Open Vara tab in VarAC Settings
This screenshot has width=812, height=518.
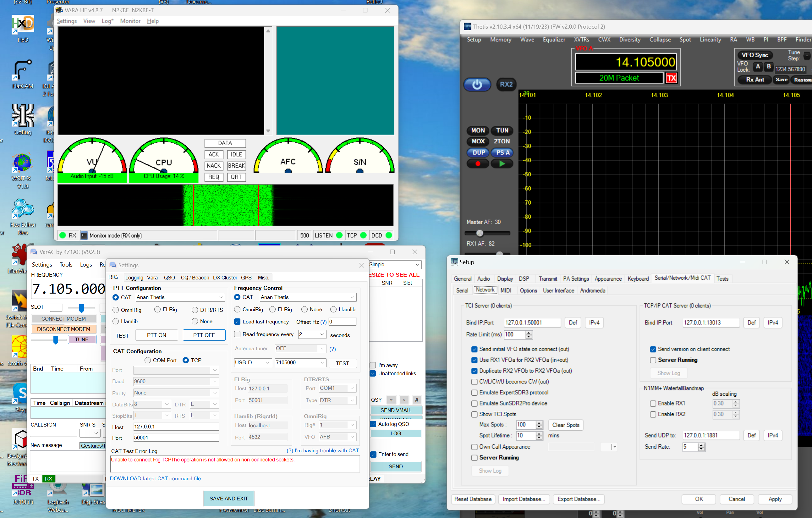(x=152, y=278)
